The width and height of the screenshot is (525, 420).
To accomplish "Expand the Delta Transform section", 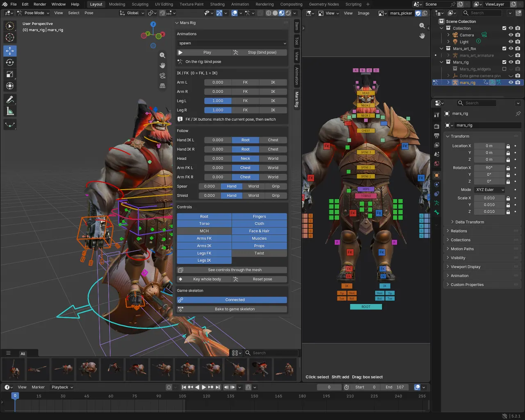I will (x=469, y=222).
